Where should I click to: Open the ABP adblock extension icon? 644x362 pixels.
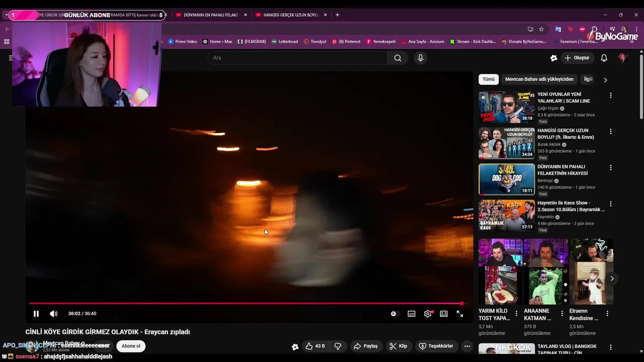[582, 29]
